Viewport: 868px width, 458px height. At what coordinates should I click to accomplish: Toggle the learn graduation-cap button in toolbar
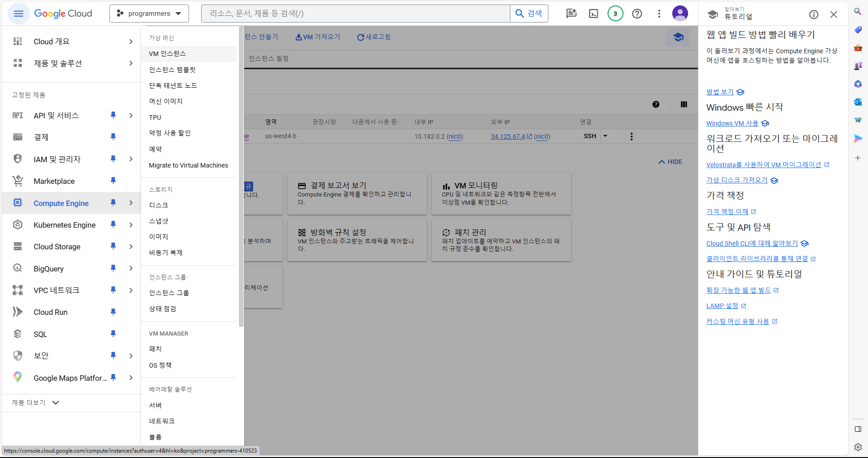click(678, 37)
